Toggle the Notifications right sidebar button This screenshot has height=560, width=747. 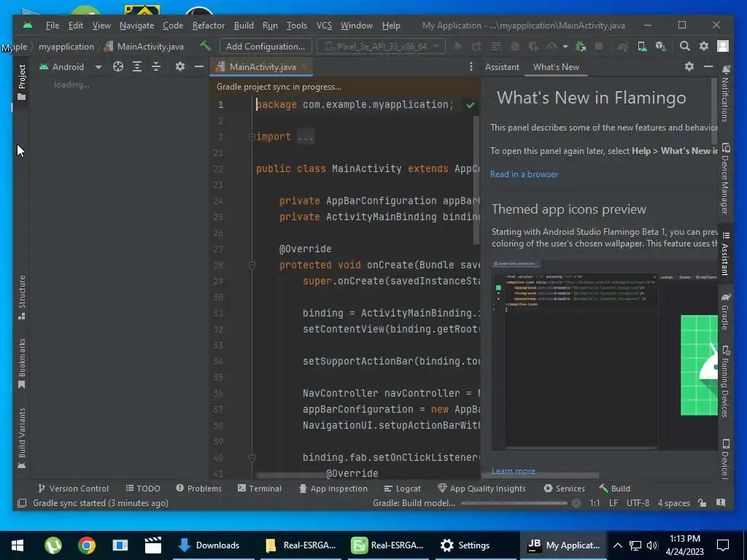(x=725, y=94)
